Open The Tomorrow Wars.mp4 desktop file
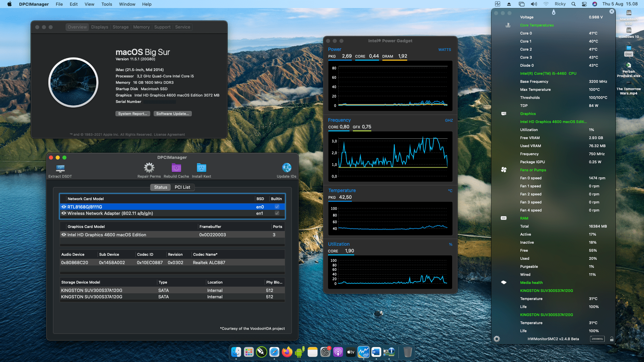The width and height of the screenshot is (644, 362). tap(629, 88)
